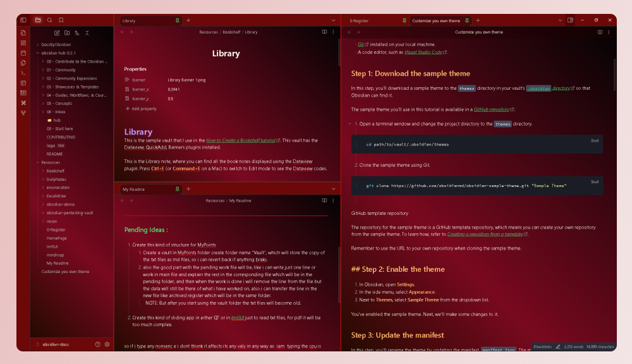Open help icon beside vault name
Viewport: 632px width, 364px height.
pos(97,344)
